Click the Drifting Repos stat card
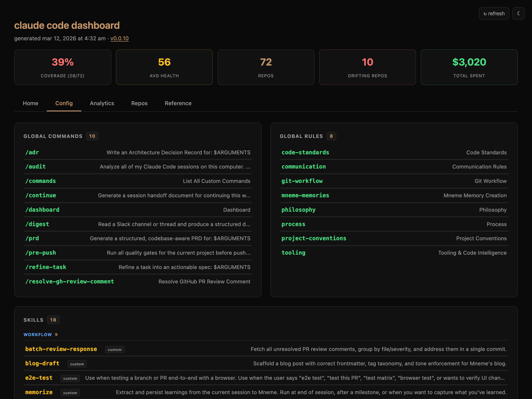The image size is (532, 399). [367, 67]
